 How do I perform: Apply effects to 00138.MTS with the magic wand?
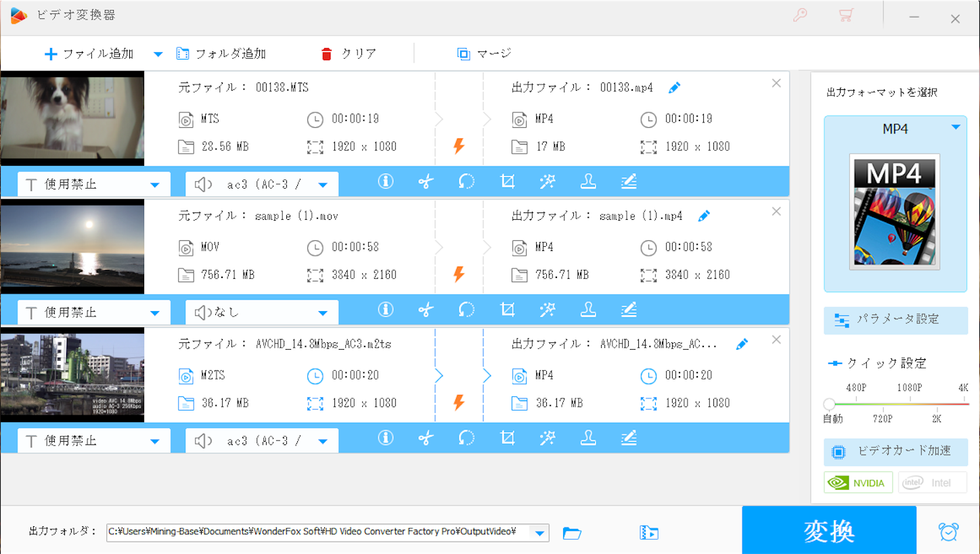[x=548, y=181]
